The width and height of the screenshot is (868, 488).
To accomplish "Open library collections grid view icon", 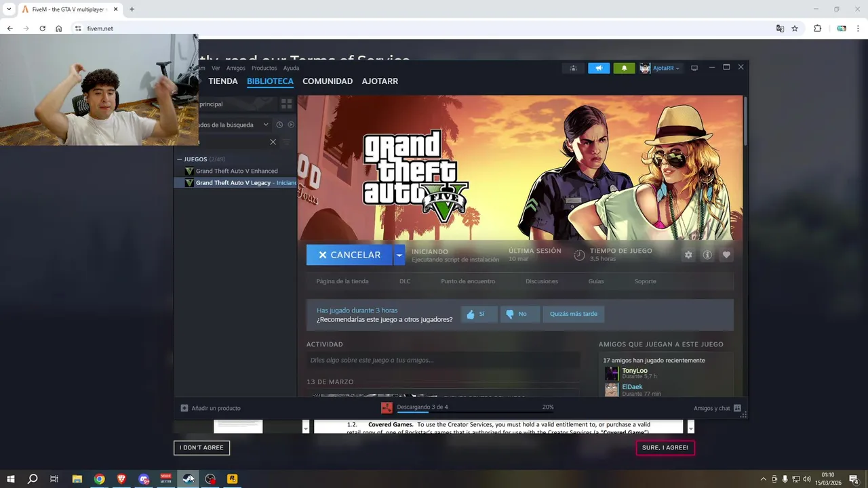I will coord(287,104).
